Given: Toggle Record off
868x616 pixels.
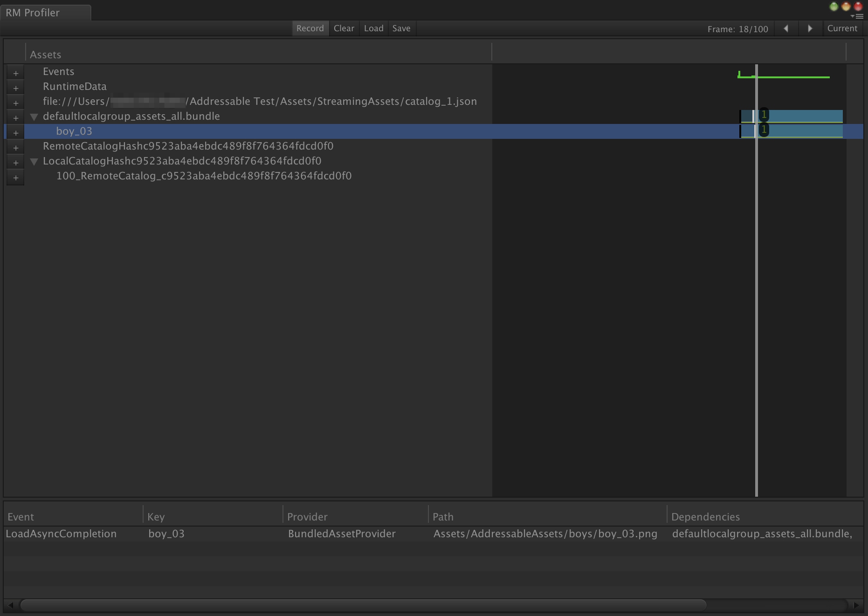Looking at the screenshot, I should (x=310, y=28).
